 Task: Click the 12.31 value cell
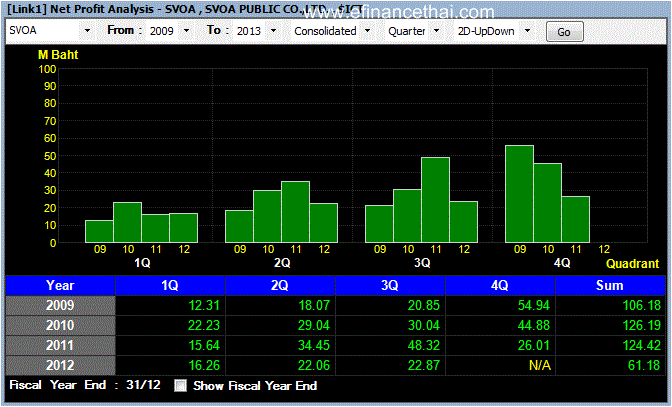(170, 305)
